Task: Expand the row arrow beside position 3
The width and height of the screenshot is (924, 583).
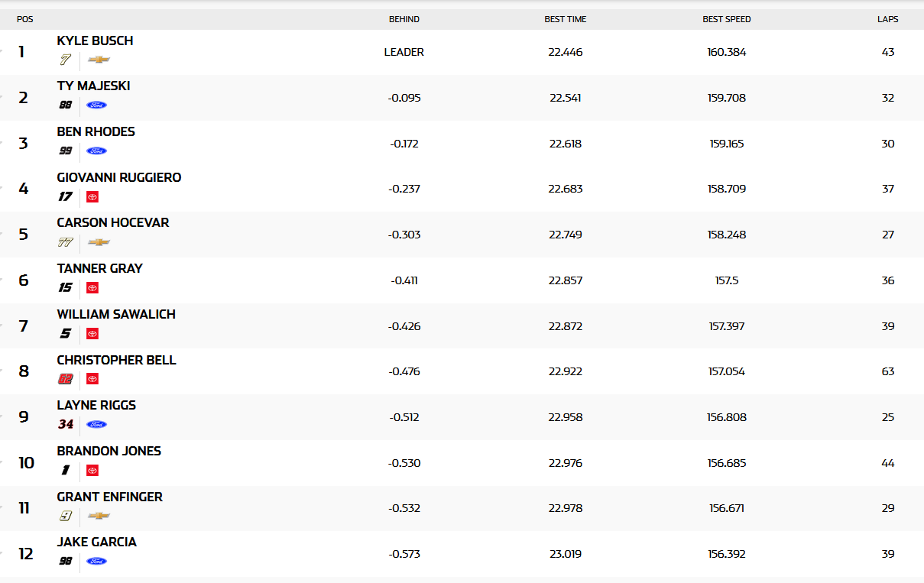Action: tap(2, 143)
